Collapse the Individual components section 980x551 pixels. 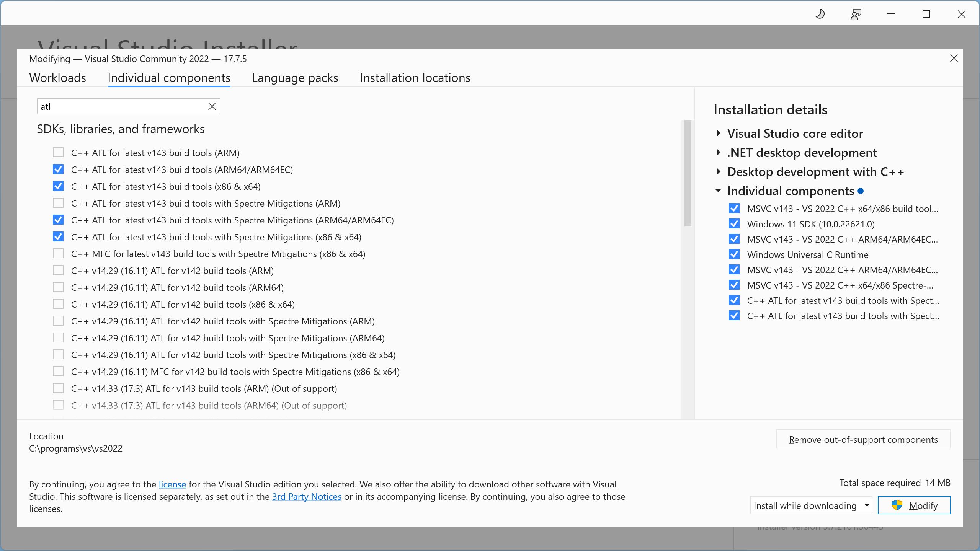coord(718,191)
